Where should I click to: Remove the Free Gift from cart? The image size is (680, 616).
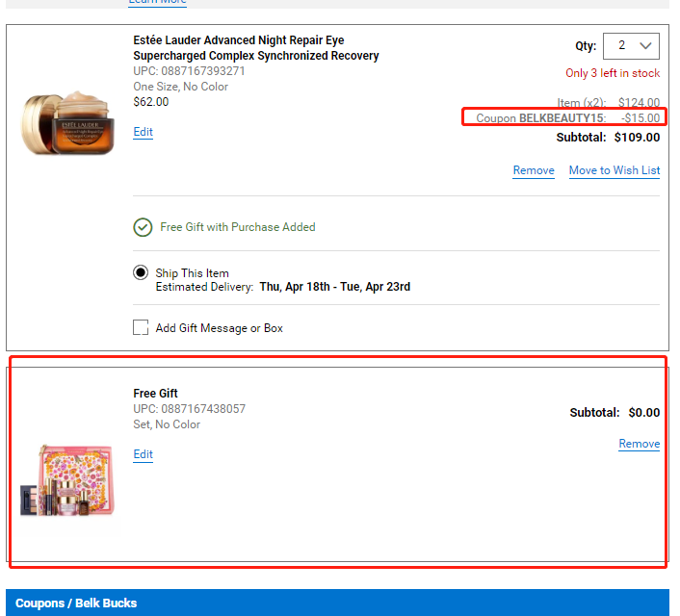[x=640, y=444]
